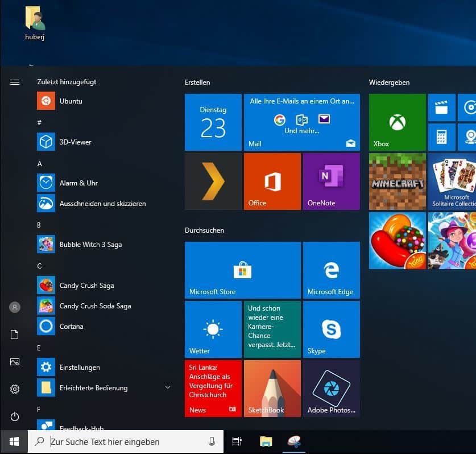Open the Rechner calculator tile

point(442,137)
